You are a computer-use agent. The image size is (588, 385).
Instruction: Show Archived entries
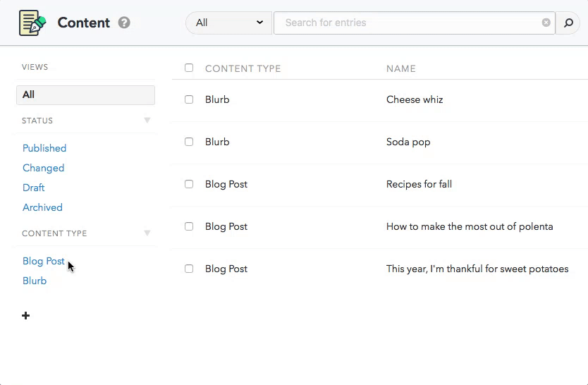point(42,207)
